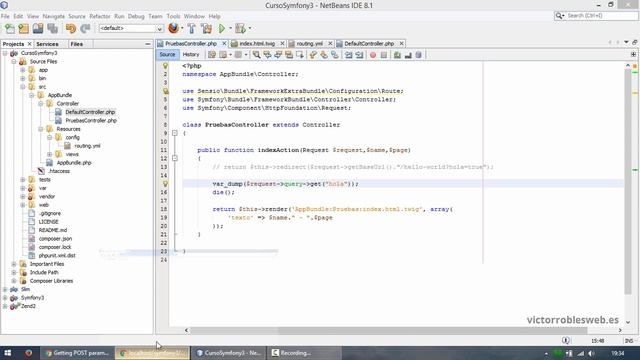
Task: Click the Find Selection magnifier icon
Action: pyautogui.click(x=256, y=55)
